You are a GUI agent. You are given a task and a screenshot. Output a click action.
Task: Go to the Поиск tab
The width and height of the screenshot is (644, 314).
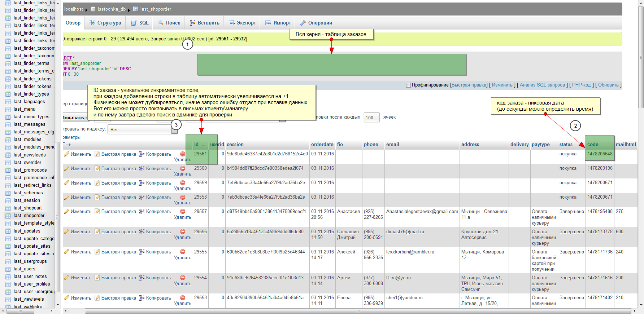click(169, 23)
